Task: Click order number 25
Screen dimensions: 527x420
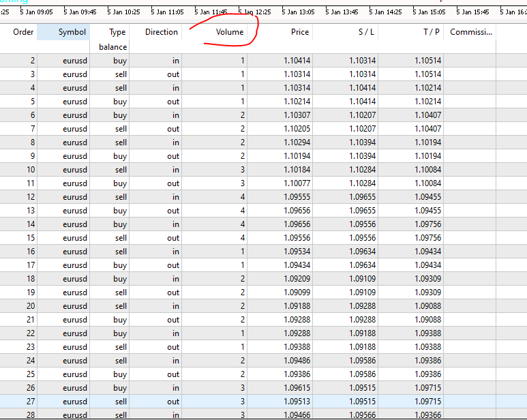Action: (x=31, y=374)
